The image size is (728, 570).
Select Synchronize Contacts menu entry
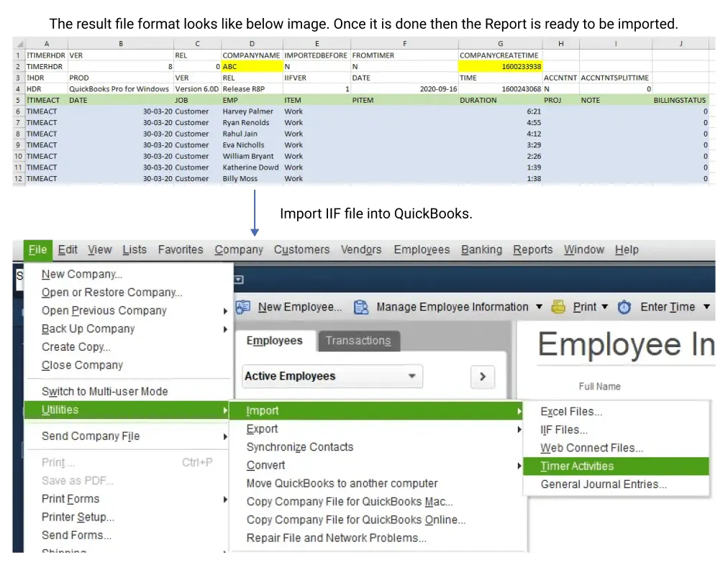(x=376, y=448)
